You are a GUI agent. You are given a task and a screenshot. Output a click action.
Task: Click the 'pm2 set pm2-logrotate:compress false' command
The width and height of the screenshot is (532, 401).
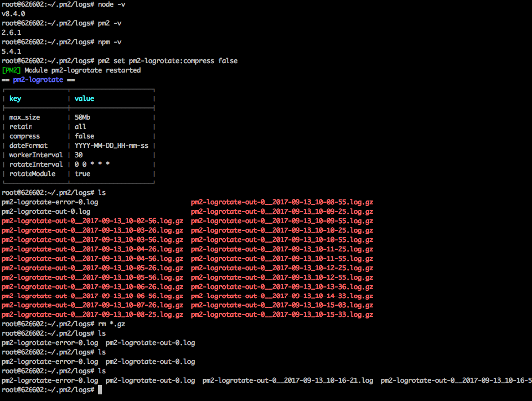(x=168, y=61)
